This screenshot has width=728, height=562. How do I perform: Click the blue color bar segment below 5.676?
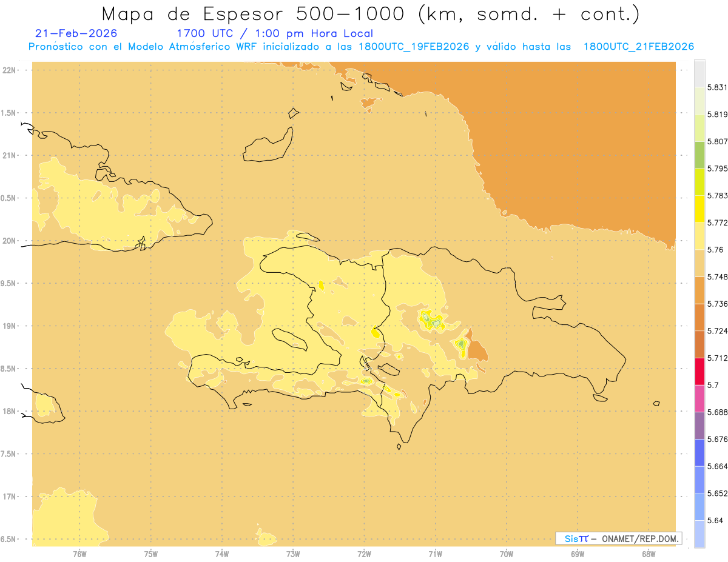pyautogui.click(x=699, y=452)
